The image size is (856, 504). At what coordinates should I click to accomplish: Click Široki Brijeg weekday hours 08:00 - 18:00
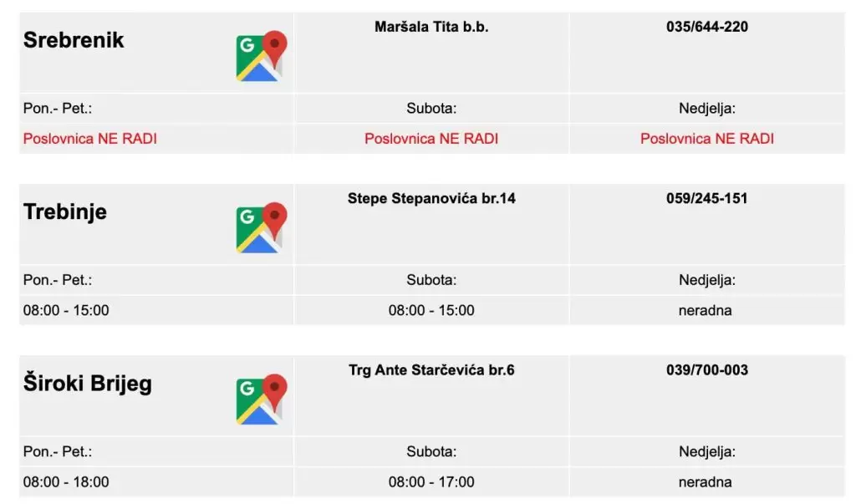[66, 481]
